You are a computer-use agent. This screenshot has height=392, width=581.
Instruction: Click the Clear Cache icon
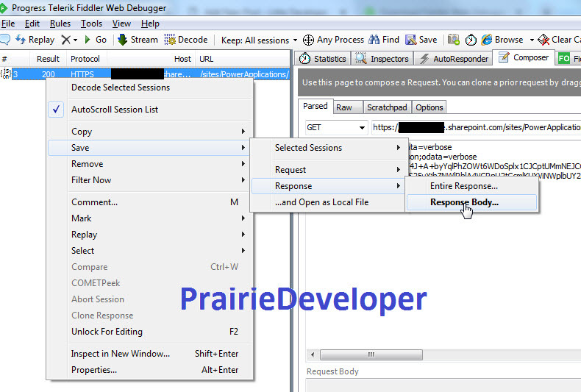(543, 40)
